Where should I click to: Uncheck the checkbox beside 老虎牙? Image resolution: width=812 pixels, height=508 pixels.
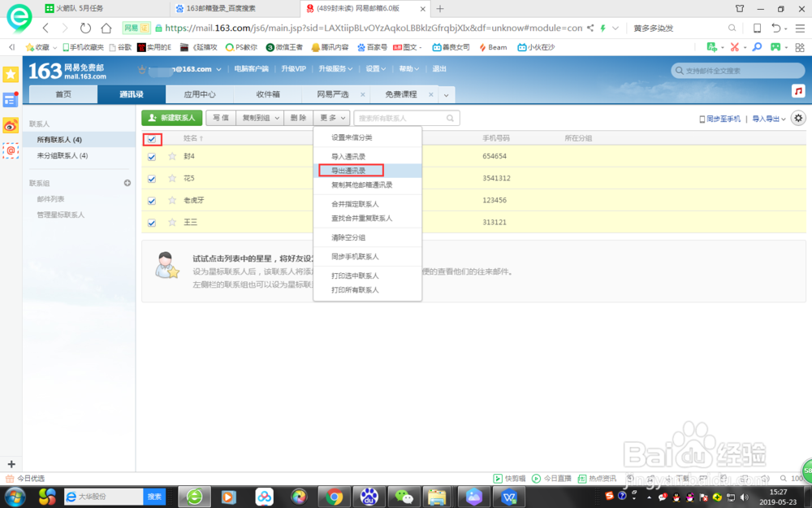pos(151,200)
